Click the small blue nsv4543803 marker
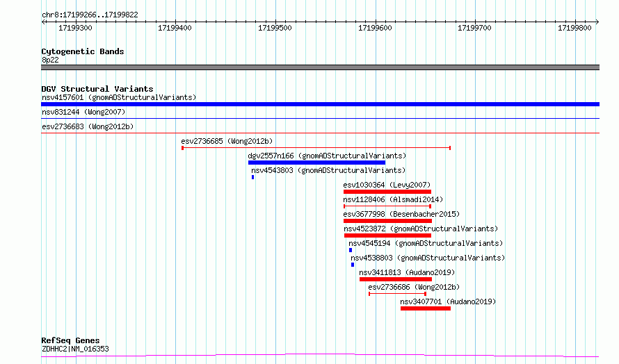Viewport: 619px width, 364px height. 252,177
